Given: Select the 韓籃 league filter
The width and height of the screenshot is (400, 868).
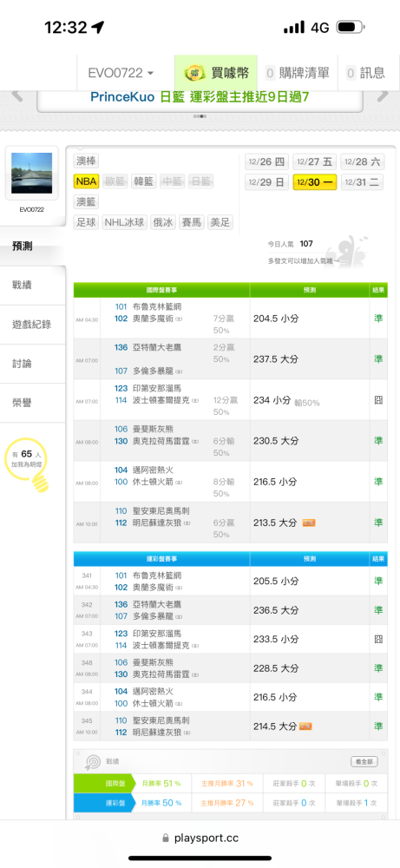Looking at the screenshot, I should click(x=144, y=181).
